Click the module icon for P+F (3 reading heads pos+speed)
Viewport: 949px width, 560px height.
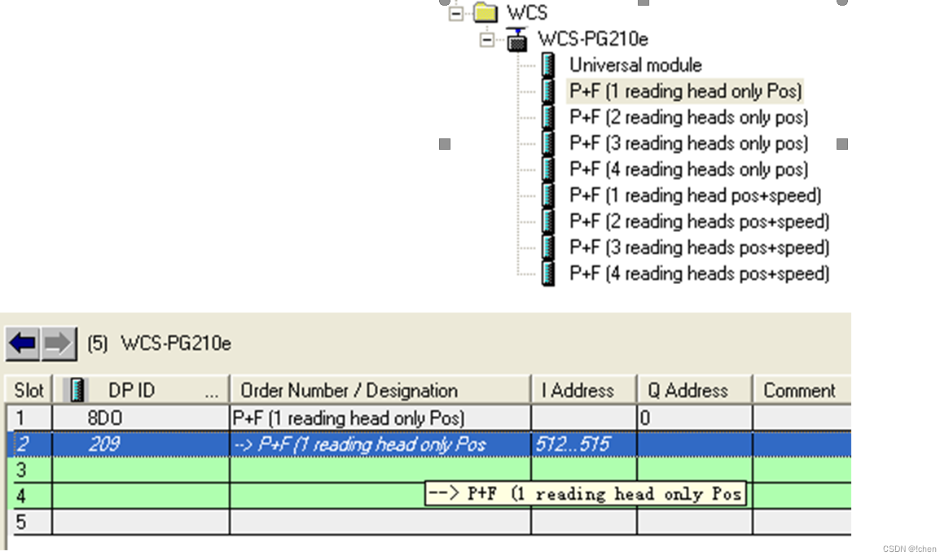tap(547, 247)
